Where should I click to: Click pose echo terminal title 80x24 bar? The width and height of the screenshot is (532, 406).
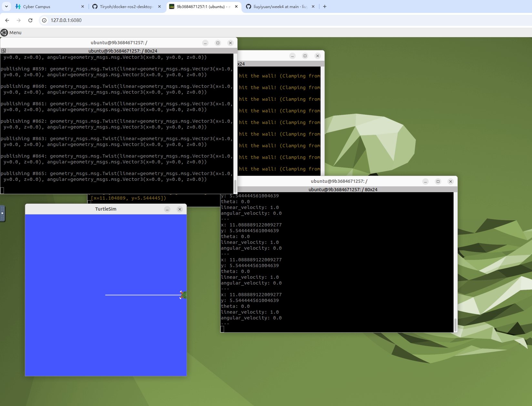tap(339, 190)
